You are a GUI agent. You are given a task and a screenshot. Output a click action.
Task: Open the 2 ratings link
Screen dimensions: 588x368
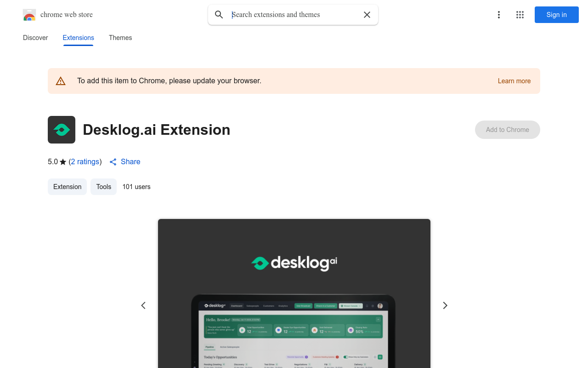coord(85,162)
